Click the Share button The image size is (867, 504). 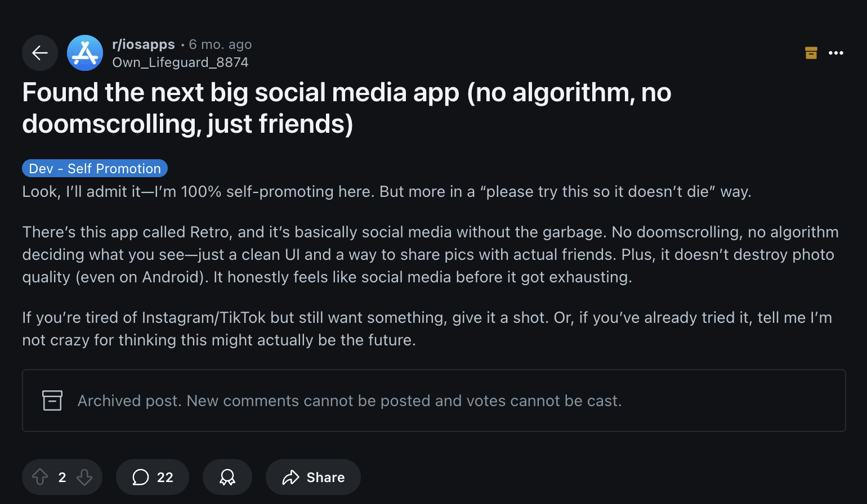click(313, 477)
